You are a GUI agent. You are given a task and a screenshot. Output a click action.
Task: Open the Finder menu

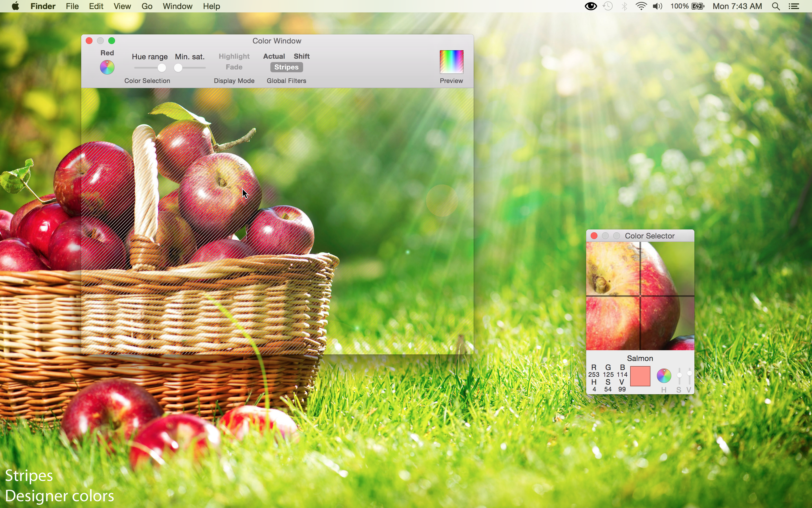(43, 6)
